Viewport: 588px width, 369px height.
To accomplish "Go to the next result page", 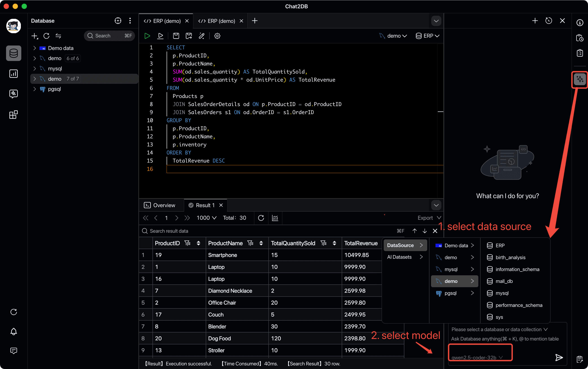I will coord(176,218).
